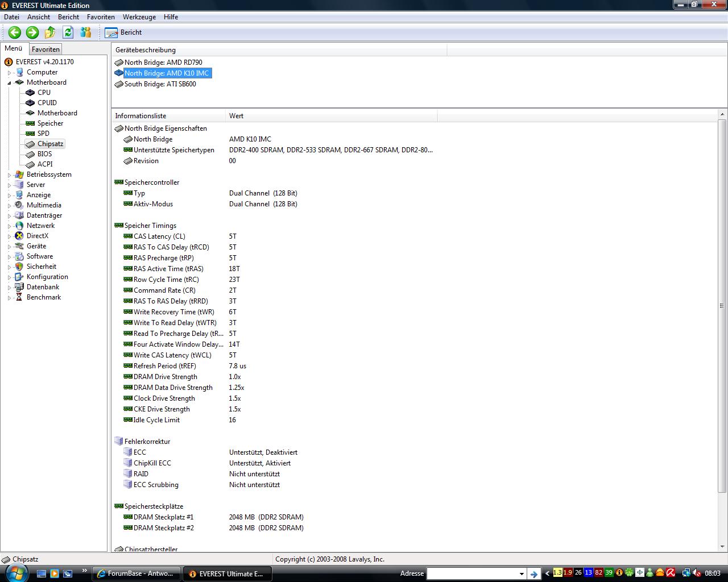Select the ACPI item icon
Screen dimensions: 728x582
point(30,164)
